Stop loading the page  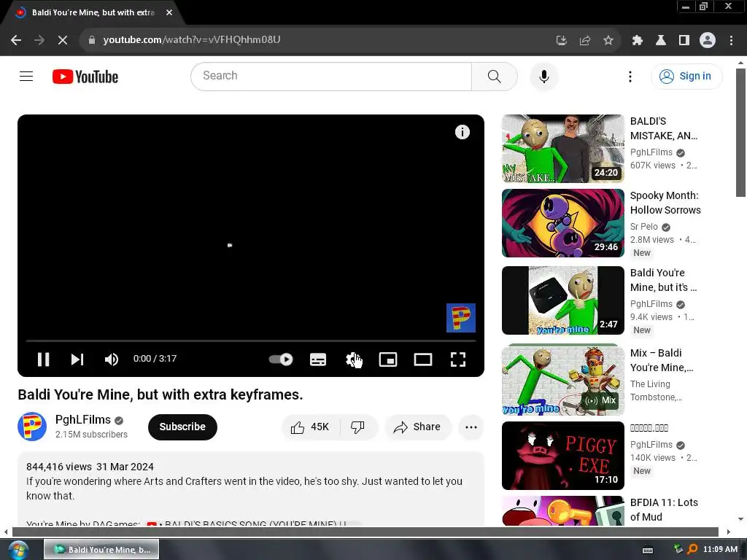[63, 40]
